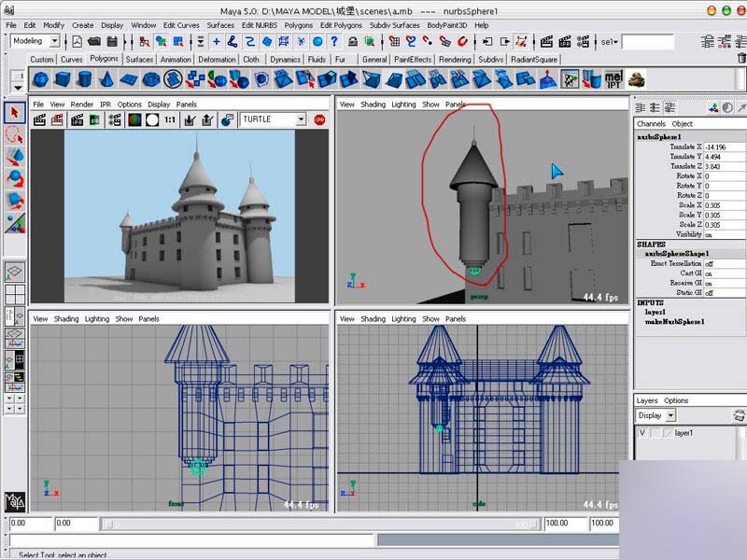Open the Channels menu in Channel Box
The height and width of the screenshot is (560, 747).
point(651,123)
